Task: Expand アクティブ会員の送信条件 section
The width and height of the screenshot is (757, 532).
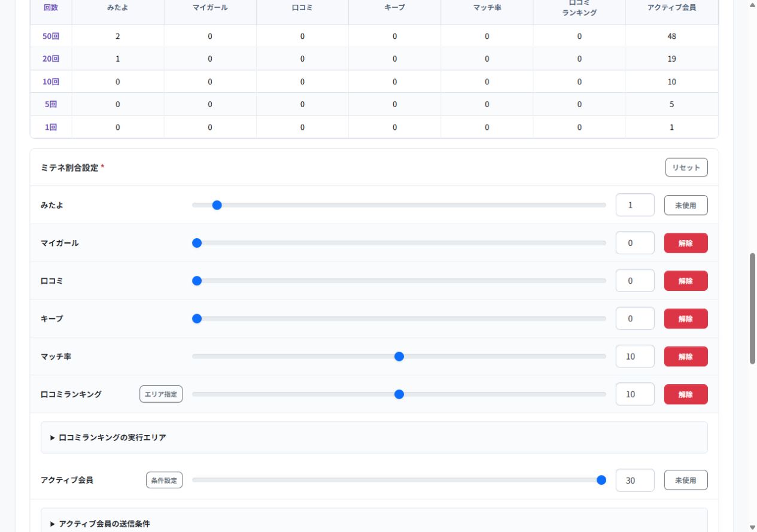Action: pos(374,524)
